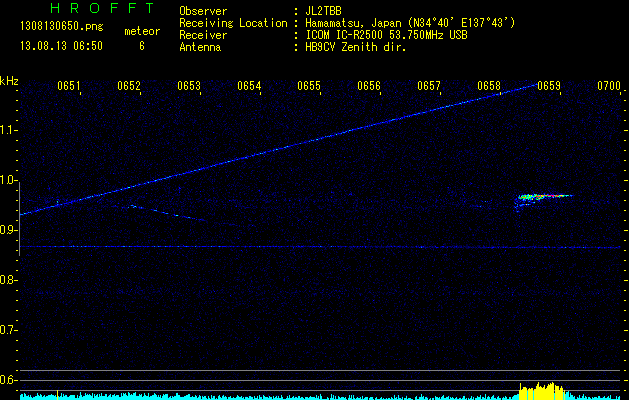629x400 pixels.
Task: Click the 0651 time marker
Action: pyautogui.click(x=69, y=87)
